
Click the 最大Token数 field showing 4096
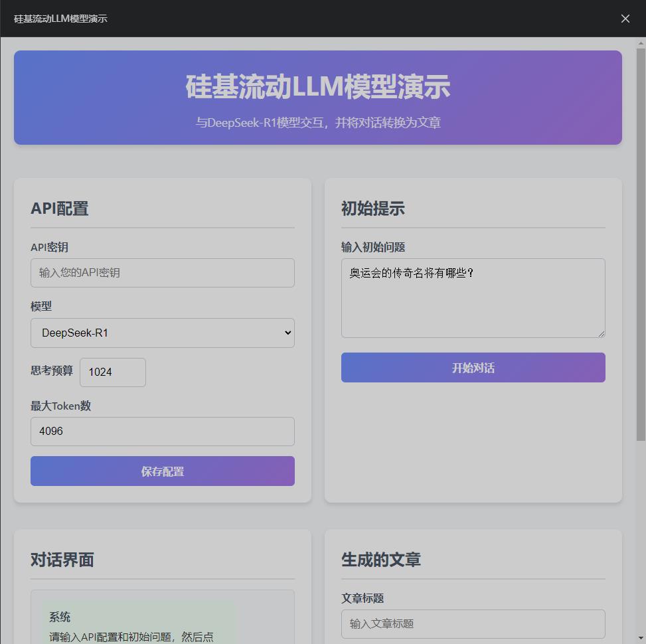[x=162, y=432]
